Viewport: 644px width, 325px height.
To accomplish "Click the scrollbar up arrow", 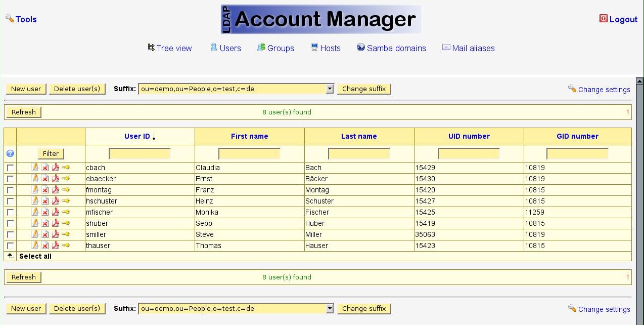I will pyautogui.click(x=639, y=82).
